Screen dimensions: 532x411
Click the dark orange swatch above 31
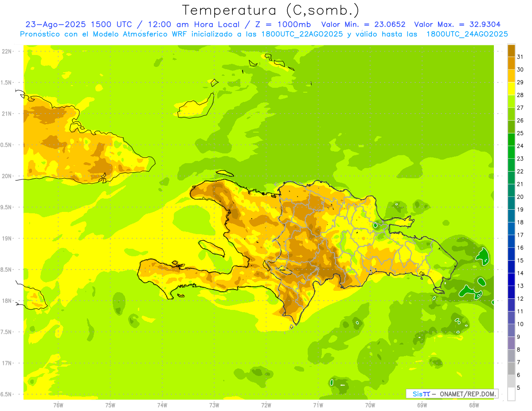coord(511,51)
